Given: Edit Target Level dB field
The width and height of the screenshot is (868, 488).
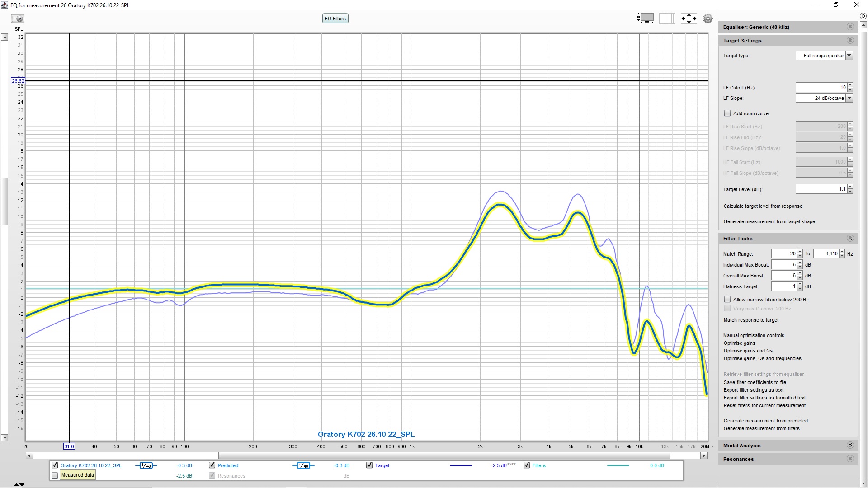Looking at the screenshot, I should [x=821, y=189].
